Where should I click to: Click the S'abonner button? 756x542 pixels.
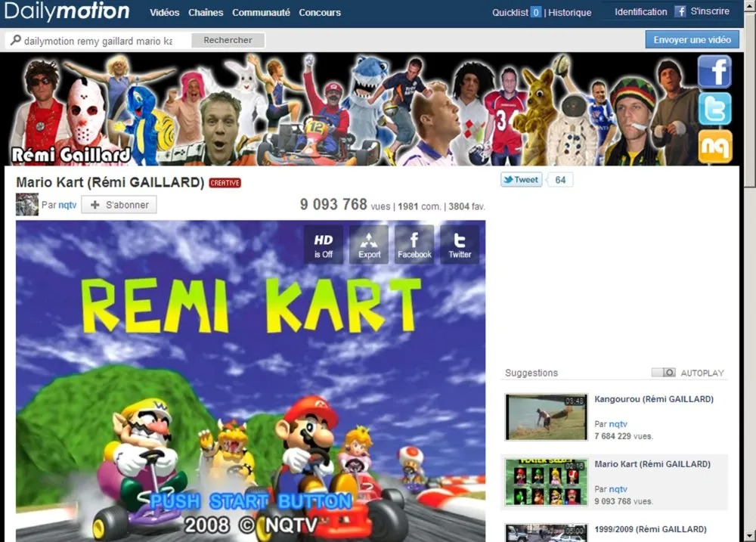tap(119, 205)
